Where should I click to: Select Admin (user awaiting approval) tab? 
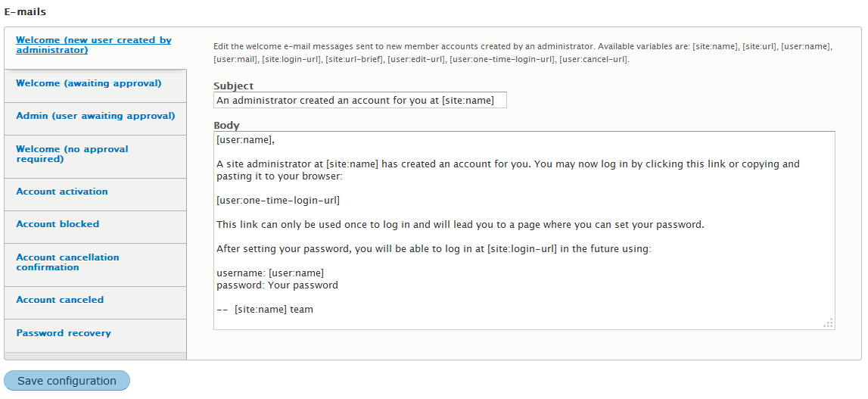coord(95,116)
